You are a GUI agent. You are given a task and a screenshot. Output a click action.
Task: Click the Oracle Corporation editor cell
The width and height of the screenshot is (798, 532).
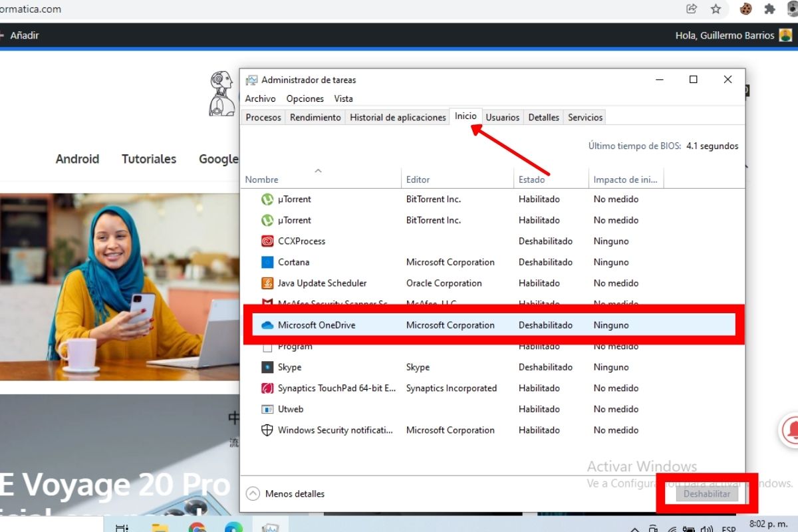(444, 283)
